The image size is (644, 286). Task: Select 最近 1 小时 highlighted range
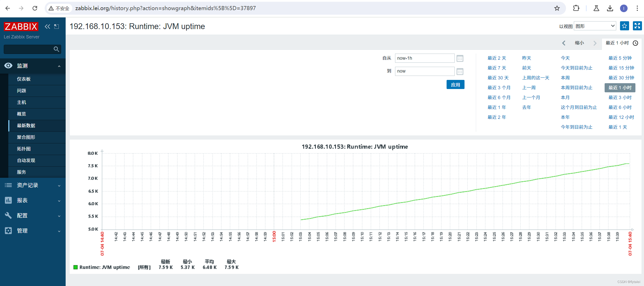620,87
